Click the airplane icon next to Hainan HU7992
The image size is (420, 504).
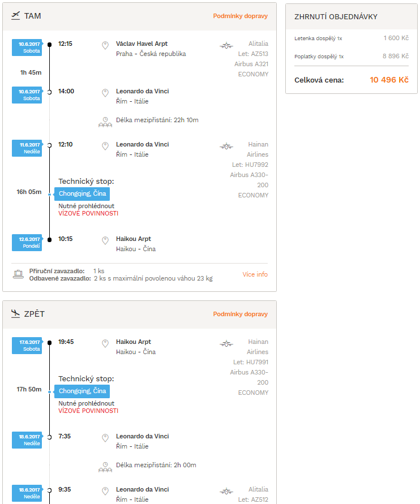pyautogui.click(x=226, y=147)
